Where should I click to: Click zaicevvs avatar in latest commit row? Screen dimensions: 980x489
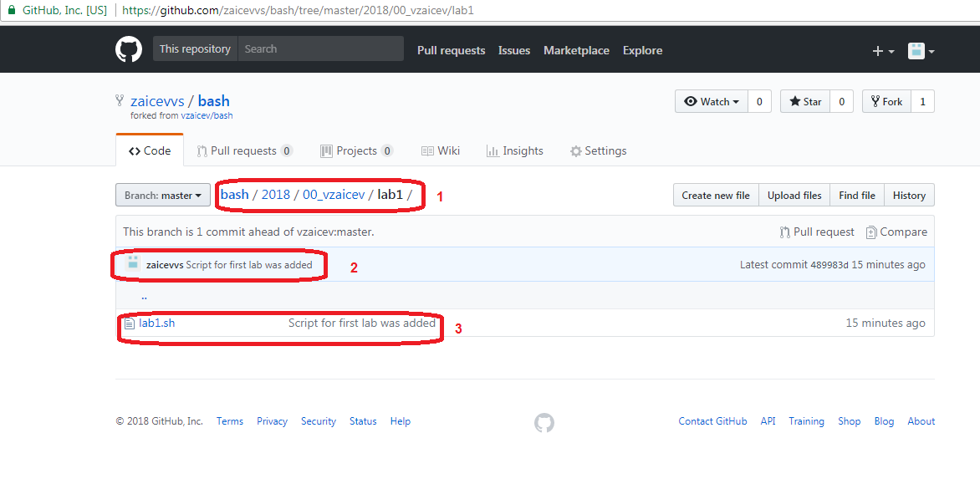[x=132, y=263]
